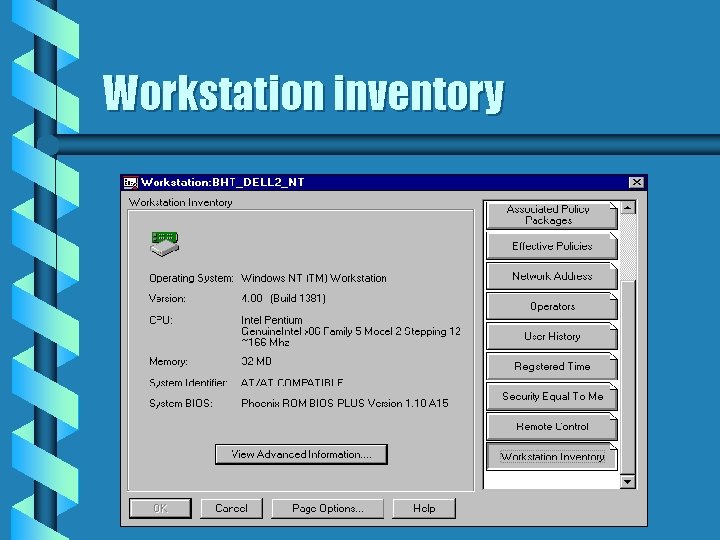720x540 pixels.
Task: Click View Advanced Information button
Action: point(301,455)
